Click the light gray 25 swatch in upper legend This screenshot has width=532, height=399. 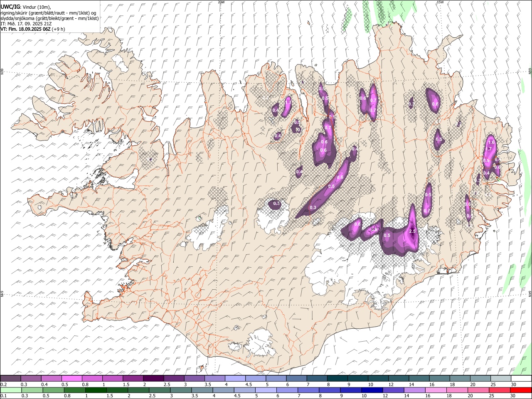click(501, 379)
